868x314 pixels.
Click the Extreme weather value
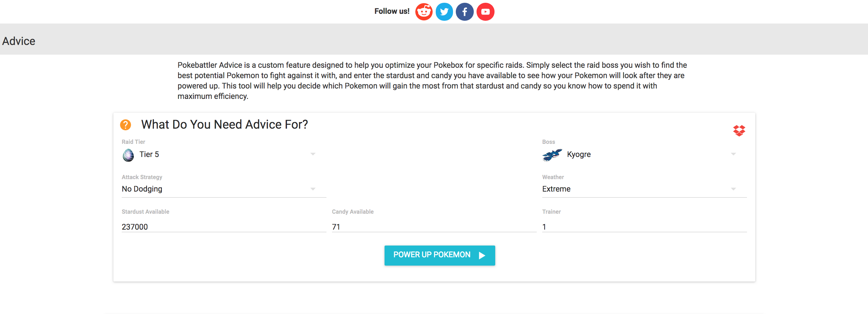coord(556,189)
